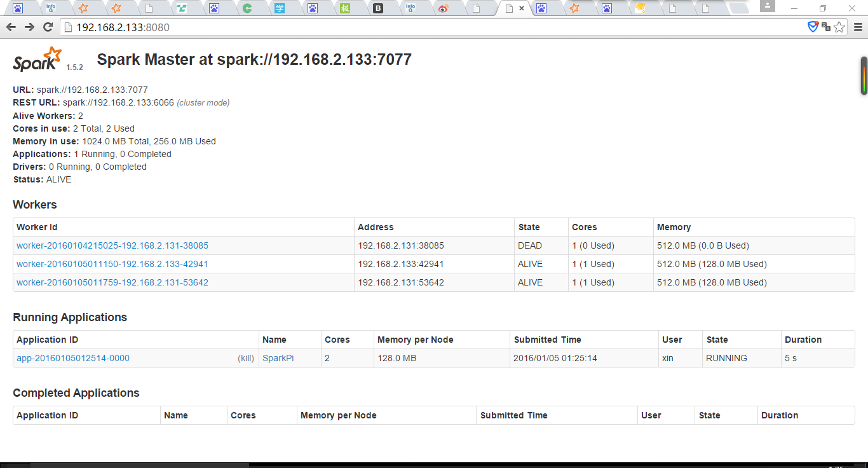
Task: Click the extension icon beside the shield
Action: pyautogui.click(x=827, y=27)
